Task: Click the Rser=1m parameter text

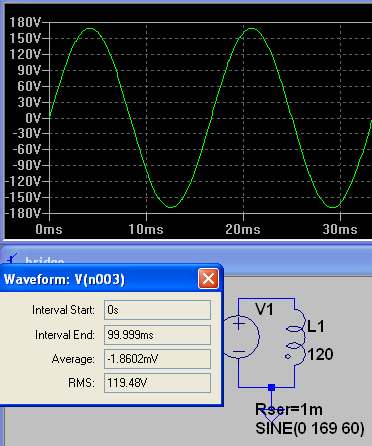Action: pos(289,409)
